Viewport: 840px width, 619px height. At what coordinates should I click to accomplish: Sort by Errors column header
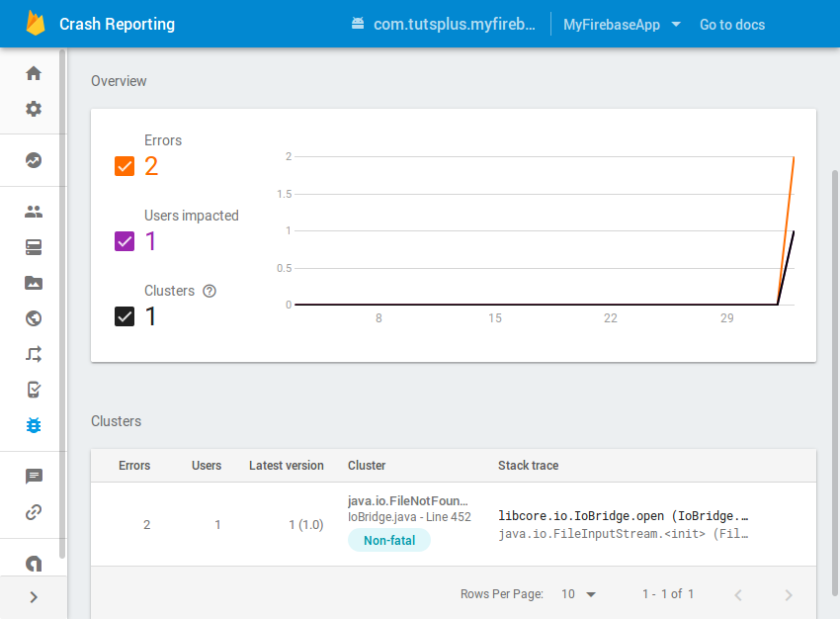(x=134, y=465)
